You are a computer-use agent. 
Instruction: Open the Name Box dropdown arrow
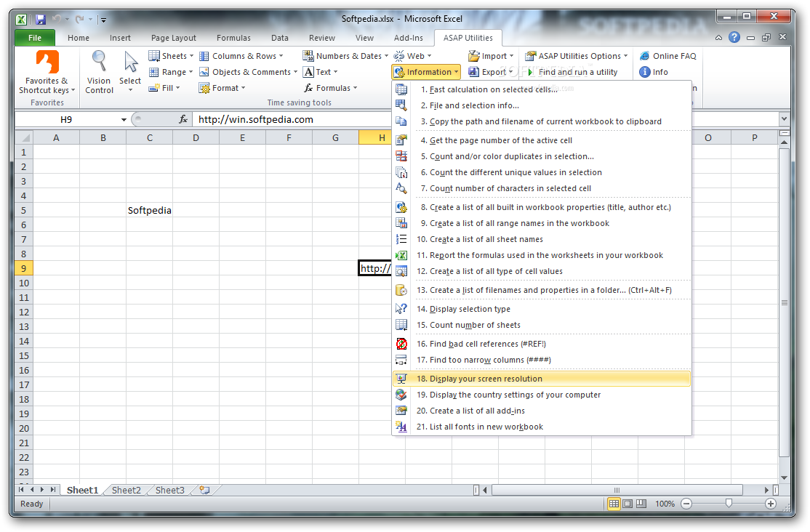click(124, 120)
